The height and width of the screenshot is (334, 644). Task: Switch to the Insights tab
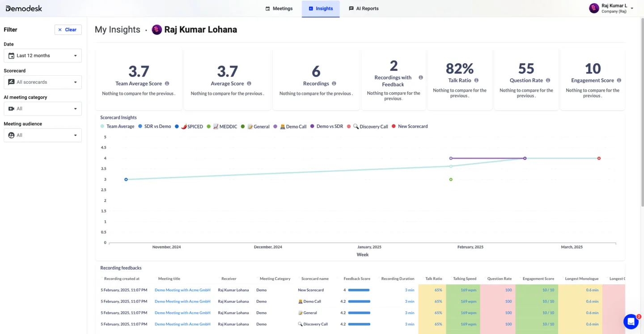tap(321, 9)
